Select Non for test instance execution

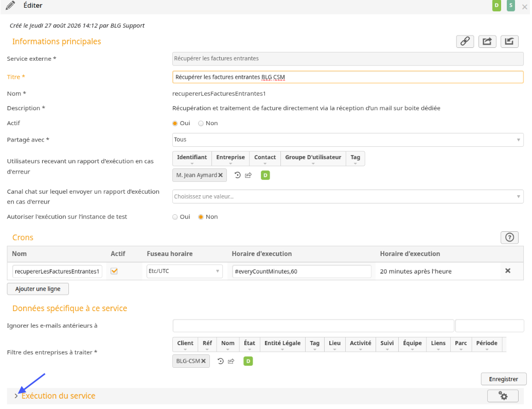[201, 217]
